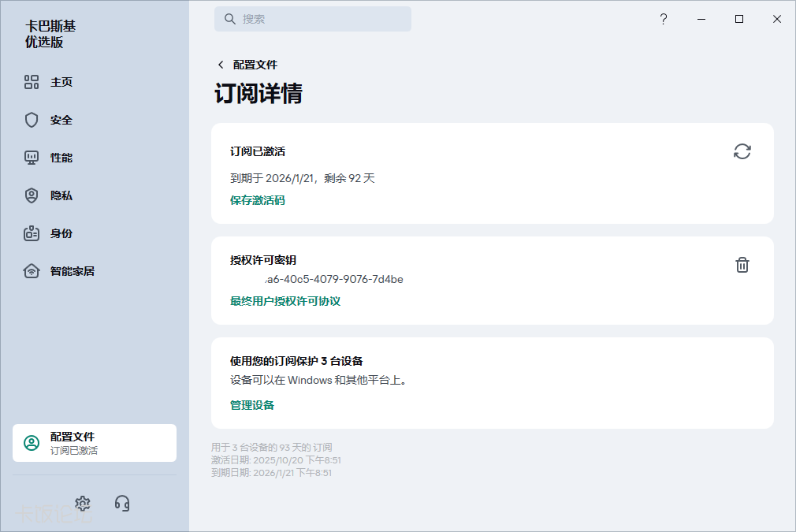This screenshot has width=796, height=532.
Task: Open support via the headset icon
Action: [x=122, y=503]
